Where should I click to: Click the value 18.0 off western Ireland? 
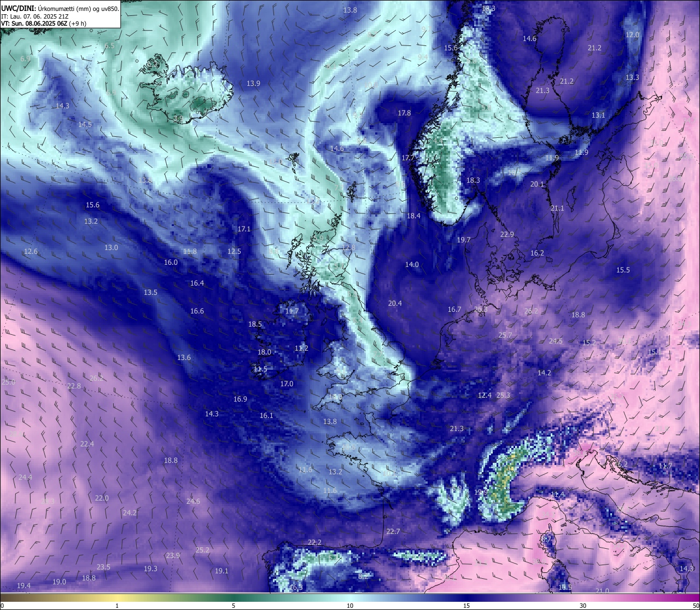pos(264,352)
